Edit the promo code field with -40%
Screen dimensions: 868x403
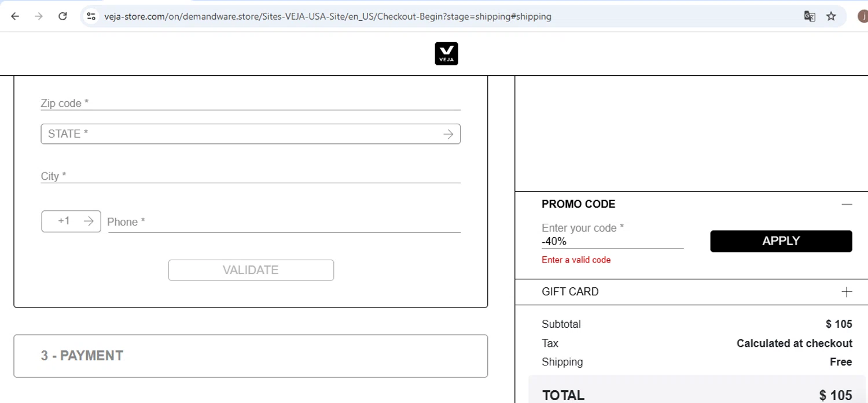612,241
